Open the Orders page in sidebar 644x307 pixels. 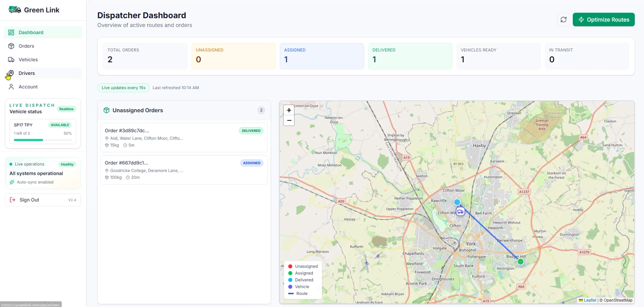pos(26,46)
